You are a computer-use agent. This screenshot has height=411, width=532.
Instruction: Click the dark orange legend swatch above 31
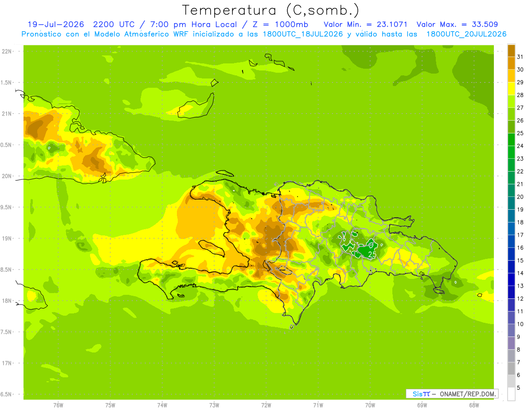tap(511, 51)
